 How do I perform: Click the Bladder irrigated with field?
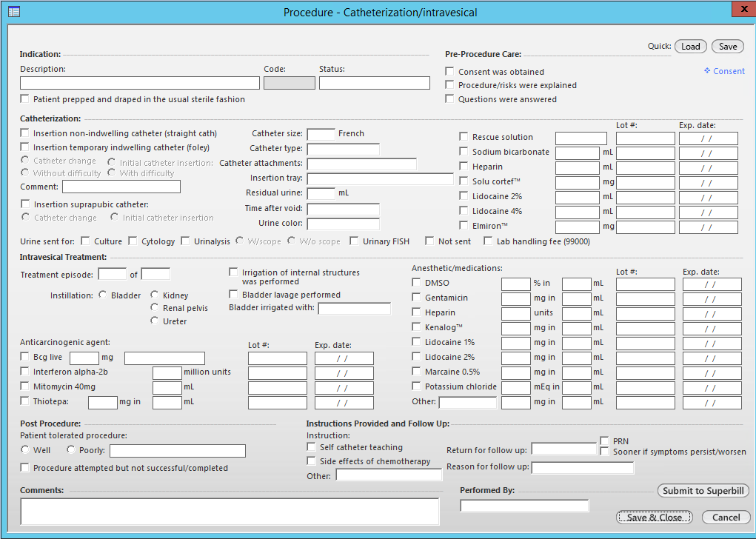[x=355, y=308]
